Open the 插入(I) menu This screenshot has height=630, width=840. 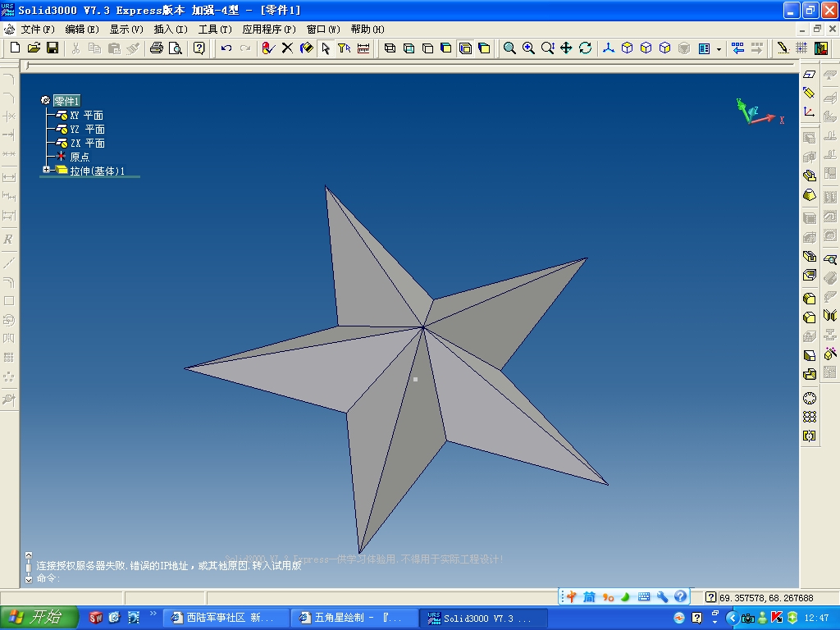tap(171, 30)
